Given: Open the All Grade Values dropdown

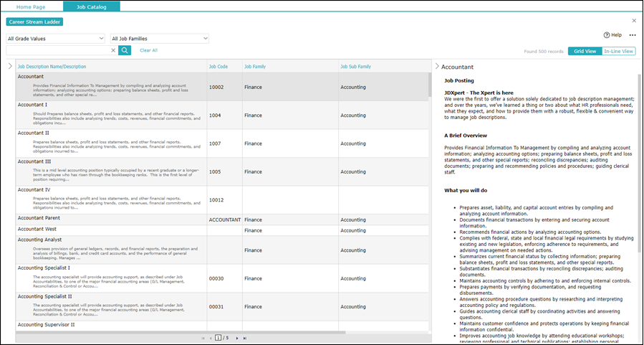Looking at the screenshot, I should pyautogui.click(x=55, y=39).
